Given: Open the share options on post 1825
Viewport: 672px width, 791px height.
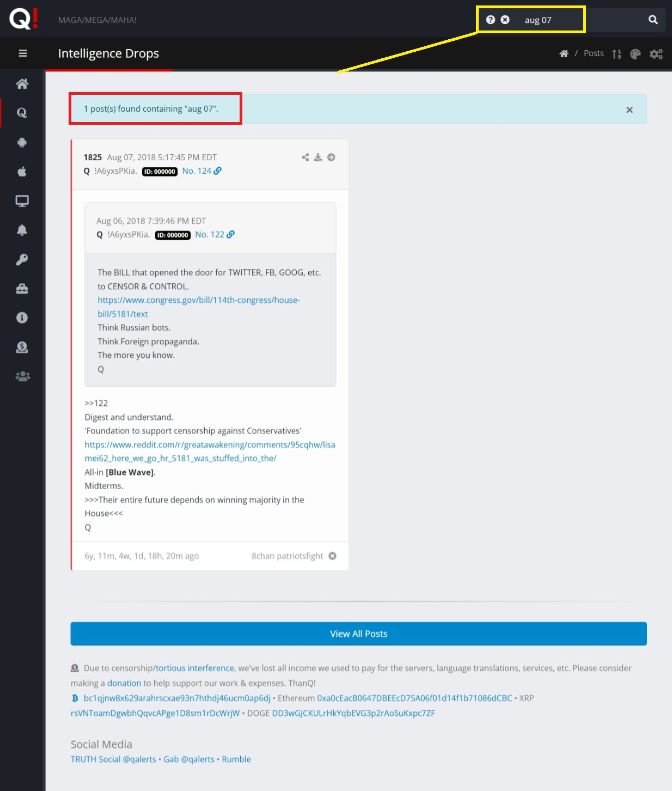Looking at the screenshot, I should [306, 157].
